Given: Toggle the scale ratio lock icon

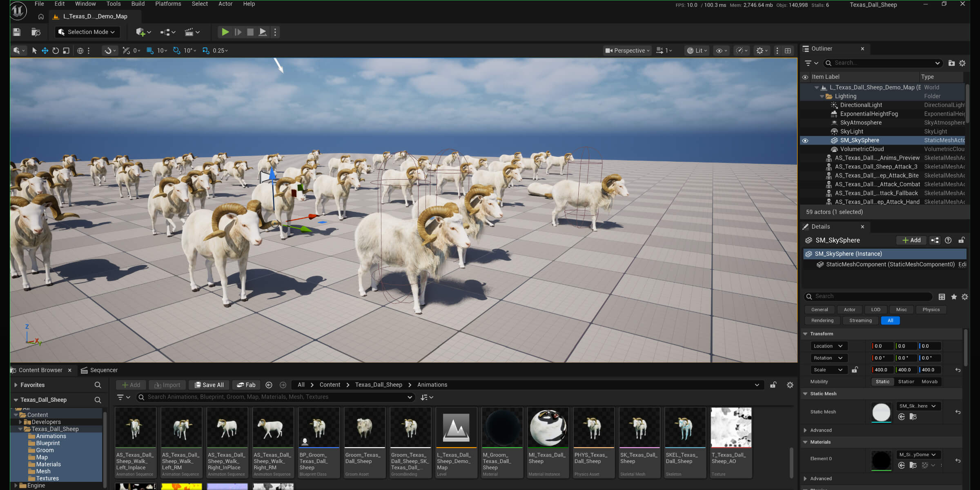Looking at the screenshot, I should 855,370.
